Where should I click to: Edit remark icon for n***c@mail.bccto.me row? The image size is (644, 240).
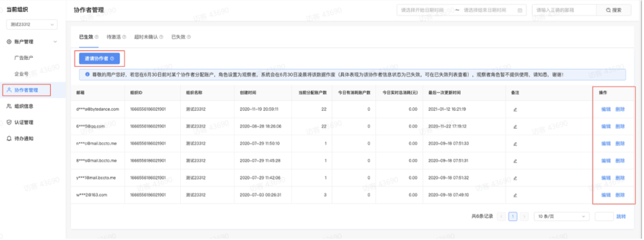515,144
